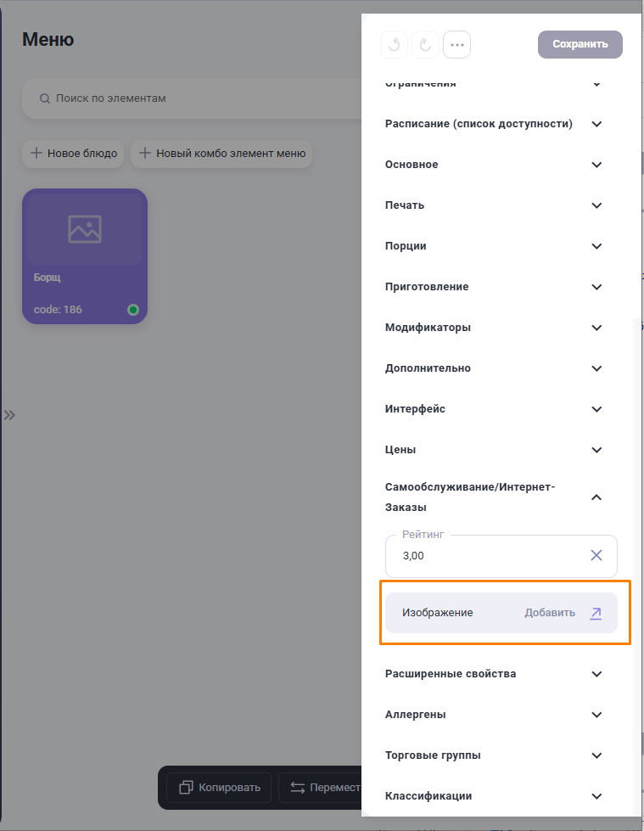Toggle the green status dot on Борщ
This screenshot has width=644, height=831.
[133, 310]
